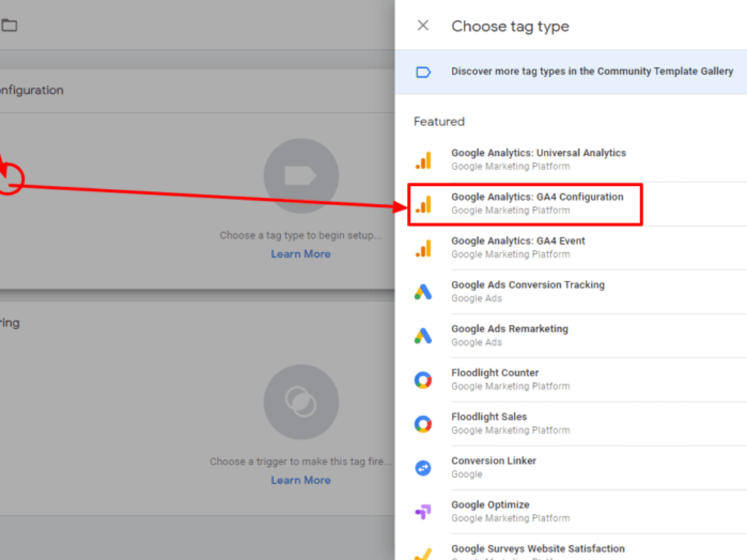
Task: Click the tag placeholder circle in Tag Configuration
Action: 301,175
